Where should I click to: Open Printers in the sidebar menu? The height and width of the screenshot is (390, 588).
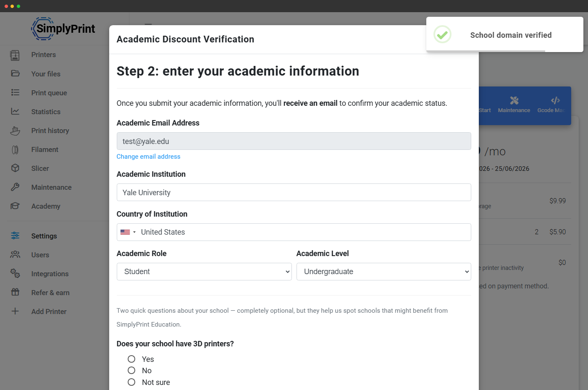[x=44, y=55]
